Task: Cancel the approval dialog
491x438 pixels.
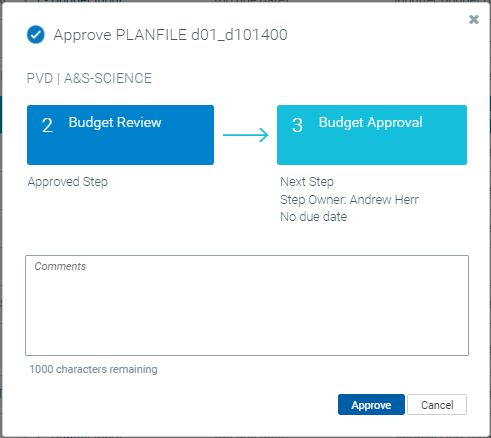Action: pyautogui.click(x=437, y=405)
